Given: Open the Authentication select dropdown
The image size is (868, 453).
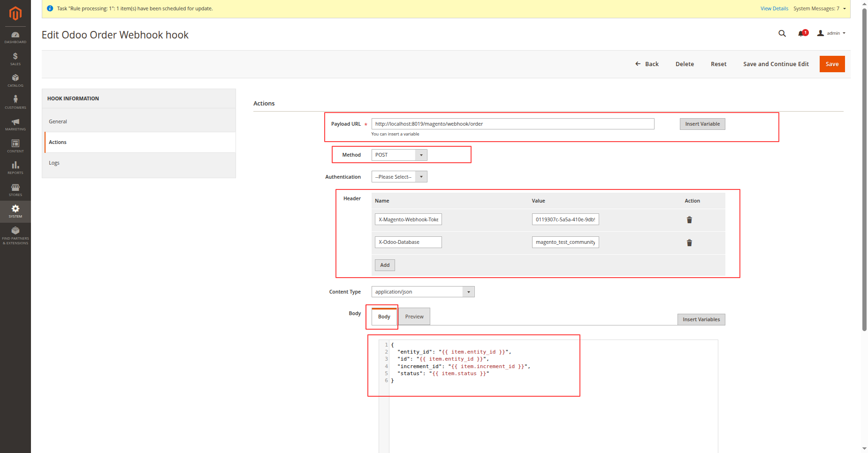Looking at the screenshot, I should click(399, 177).
